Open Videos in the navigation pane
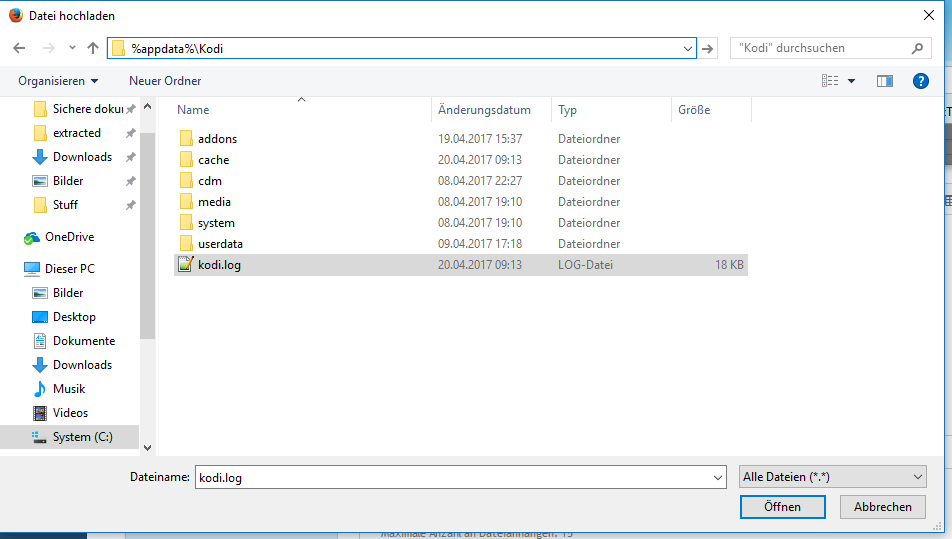Image resolution: width=952 pixels, height=539 pixels. point(70,413)
